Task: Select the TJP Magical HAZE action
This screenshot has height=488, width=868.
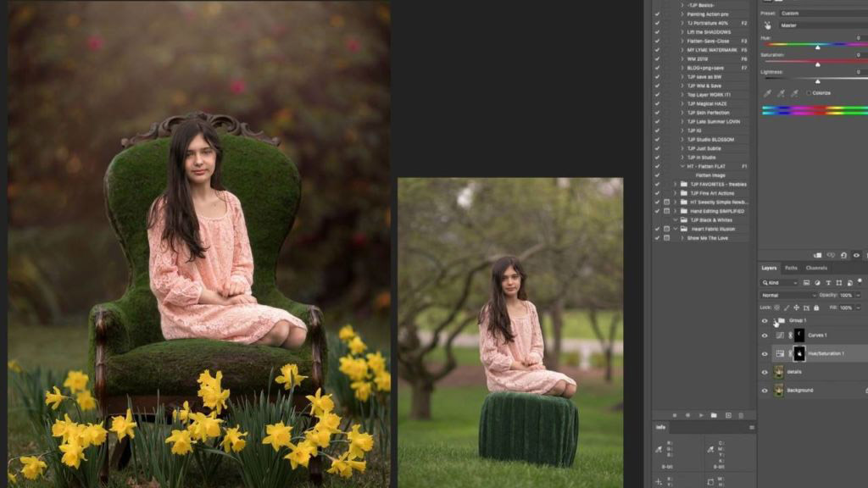Action: click(707, 103)
